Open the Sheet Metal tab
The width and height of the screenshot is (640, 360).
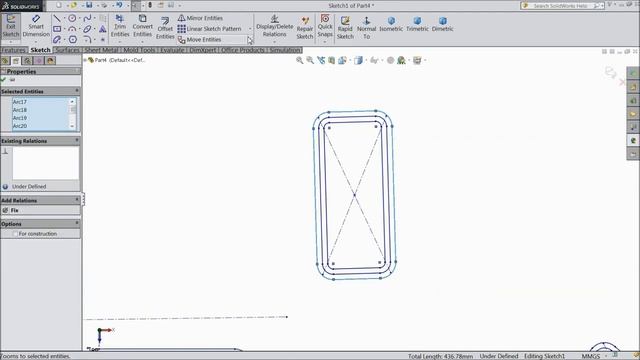[101, 50]
